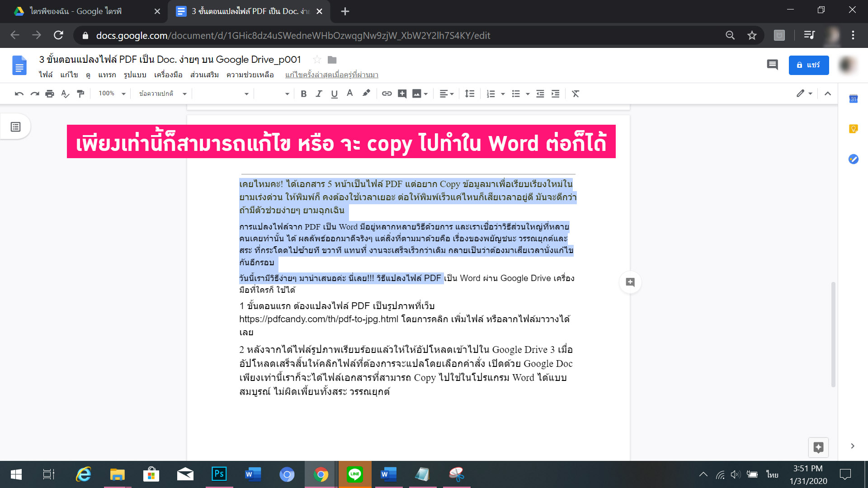Image resolution: width=868 pixels, height=488 pixels.
Task: Select the paint format roller icon
Action: [x=80, y=94]
